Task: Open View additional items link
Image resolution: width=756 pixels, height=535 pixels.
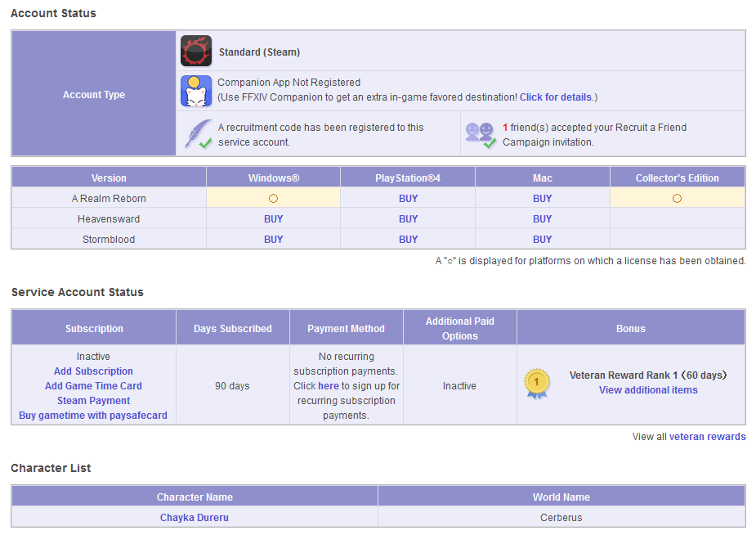Action: tap(648, 389)
